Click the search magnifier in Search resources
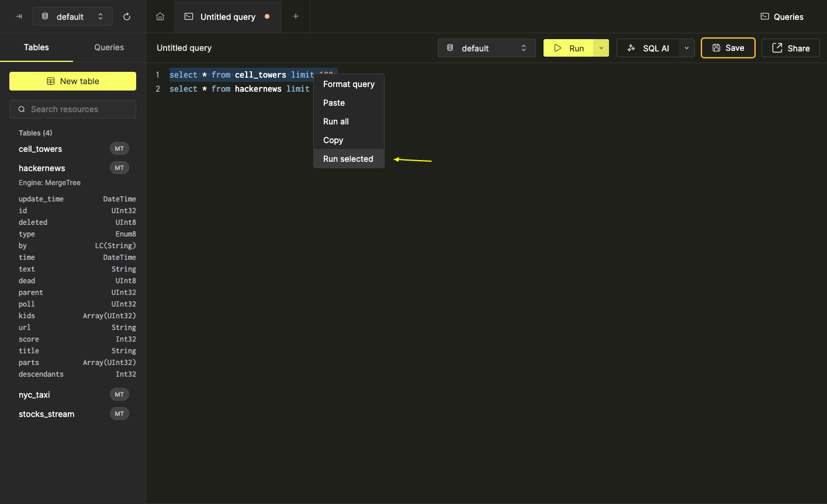This screenshot has width=827, height=504. (22, 109)
